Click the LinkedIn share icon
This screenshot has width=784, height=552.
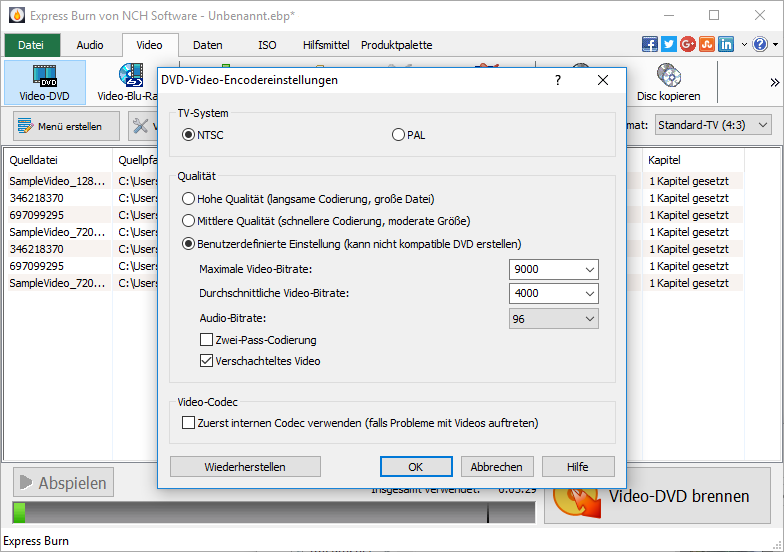pos(726,44)
